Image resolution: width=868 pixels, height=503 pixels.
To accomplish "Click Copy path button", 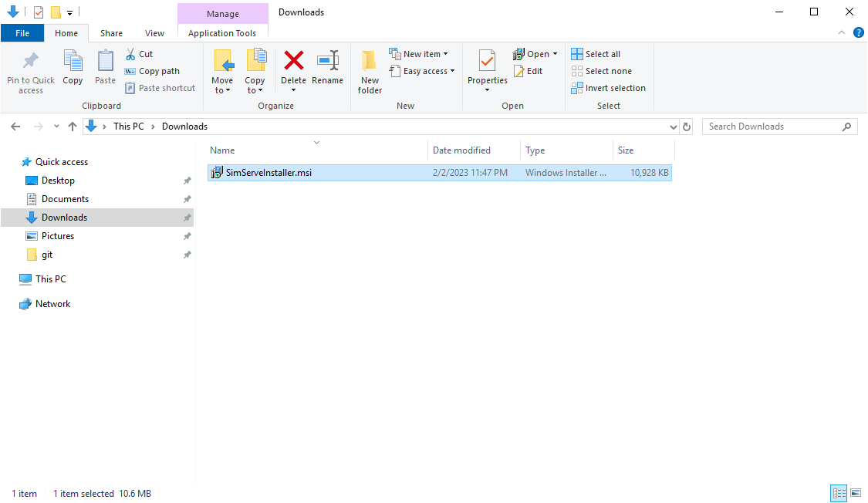I will 152,71.
